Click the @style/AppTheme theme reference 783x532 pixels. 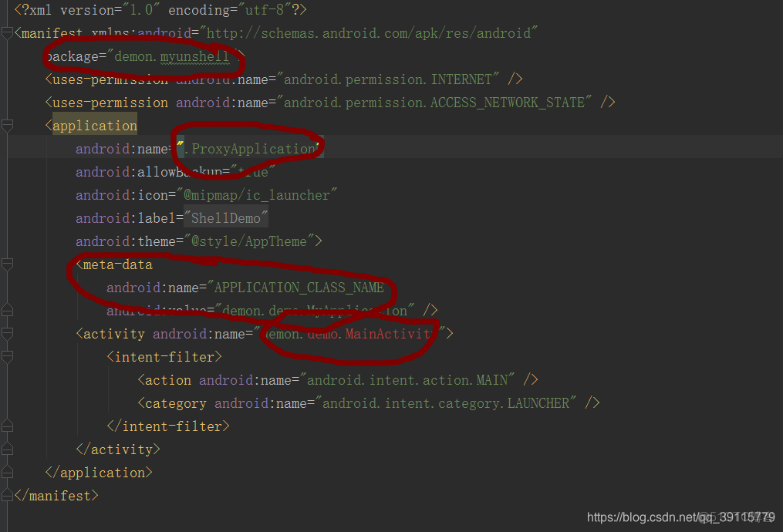pyautogui.click(x=249, y=241)
